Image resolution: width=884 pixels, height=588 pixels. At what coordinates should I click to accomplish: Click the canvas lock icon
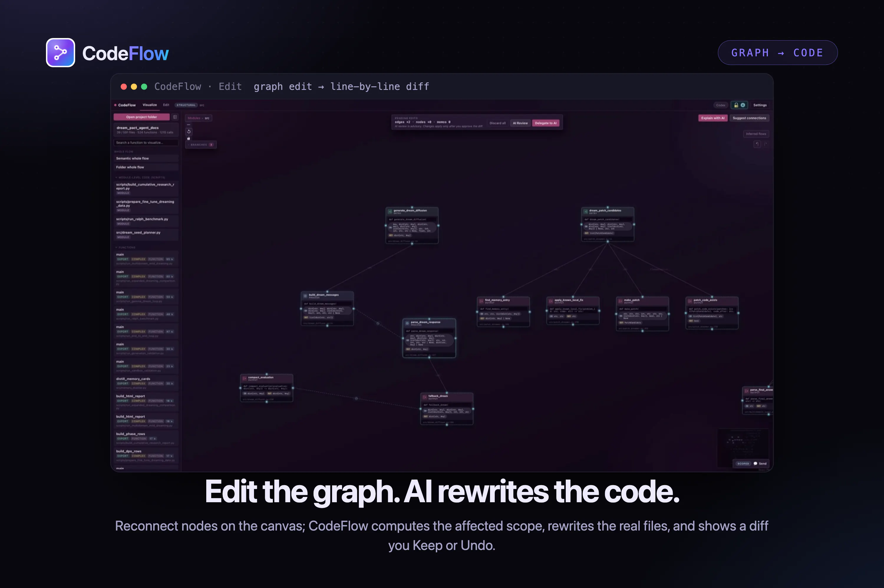[189, 138]
